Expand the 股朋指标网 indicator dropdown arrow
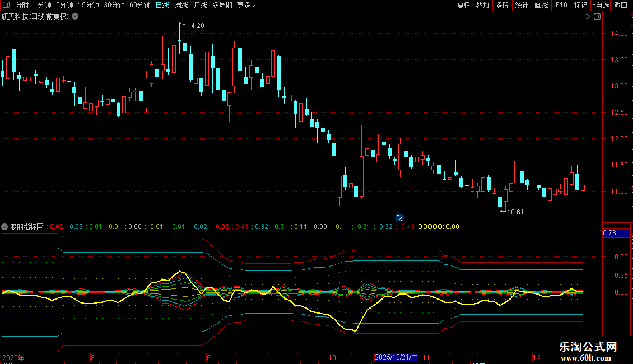Screen dimensions: 633x364 click(x=5, y=227)
